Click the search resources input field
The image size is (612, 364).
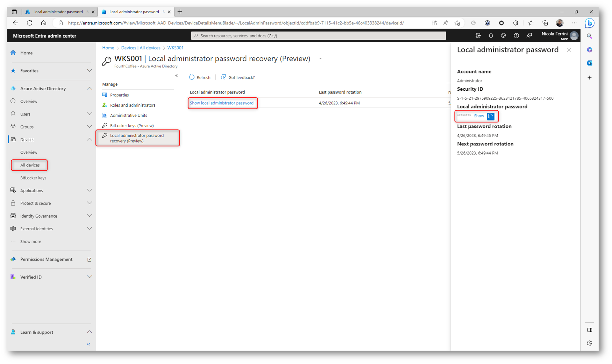[x=318, y=36]
